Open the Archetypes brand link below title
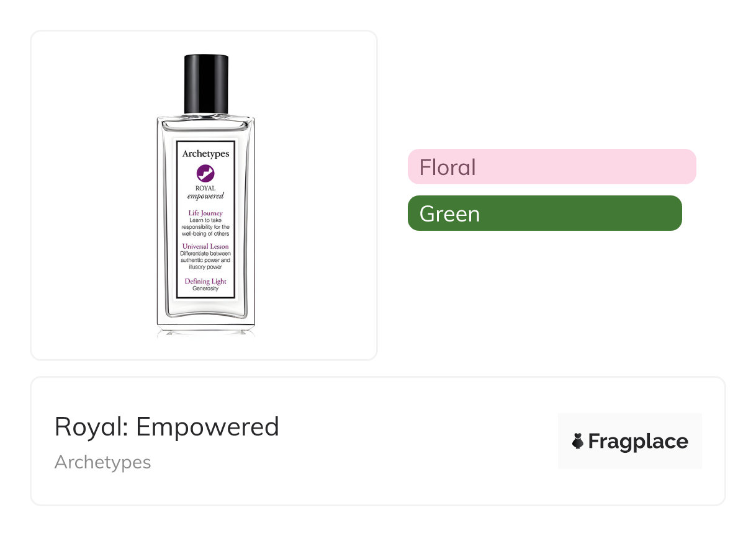 point(102,462)
